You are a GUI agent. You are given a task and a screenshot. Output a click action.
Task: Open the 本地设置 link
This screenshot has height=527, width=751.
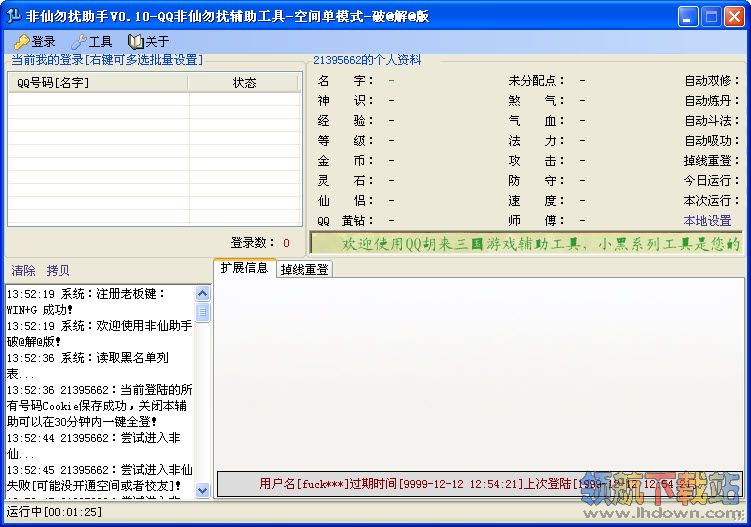pyautogui.click(x=707, y=220)
